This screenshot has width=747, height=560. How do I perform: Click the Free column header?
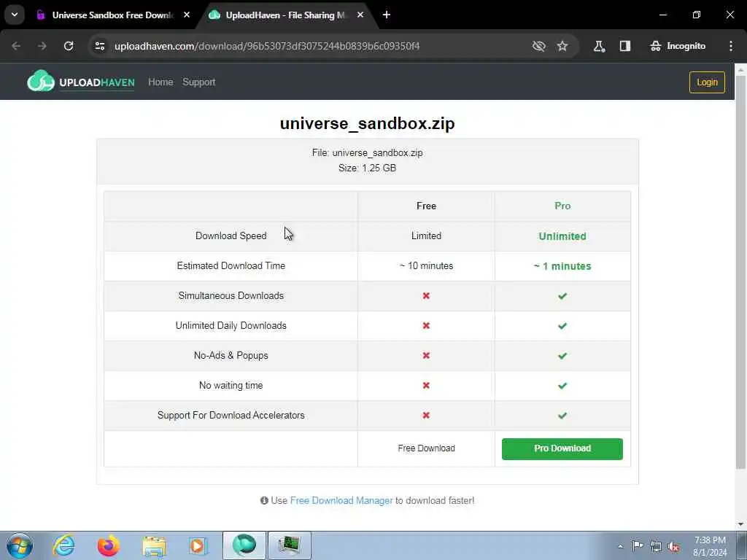(x=426, y=206)
